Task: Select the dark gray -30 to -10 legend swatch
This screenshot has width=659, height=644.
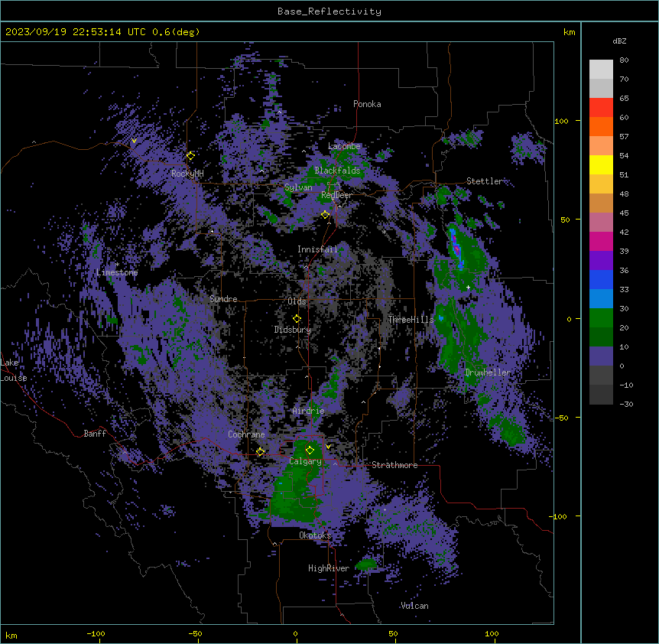Action: [601, 395]
